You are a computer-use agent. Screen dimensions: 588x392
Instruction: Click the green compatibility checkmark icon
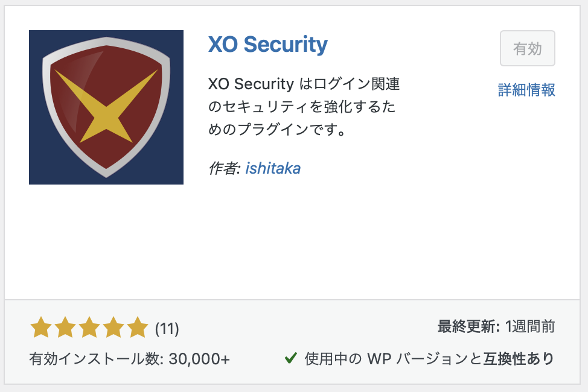pyautogui.click(x=290, y=358)
